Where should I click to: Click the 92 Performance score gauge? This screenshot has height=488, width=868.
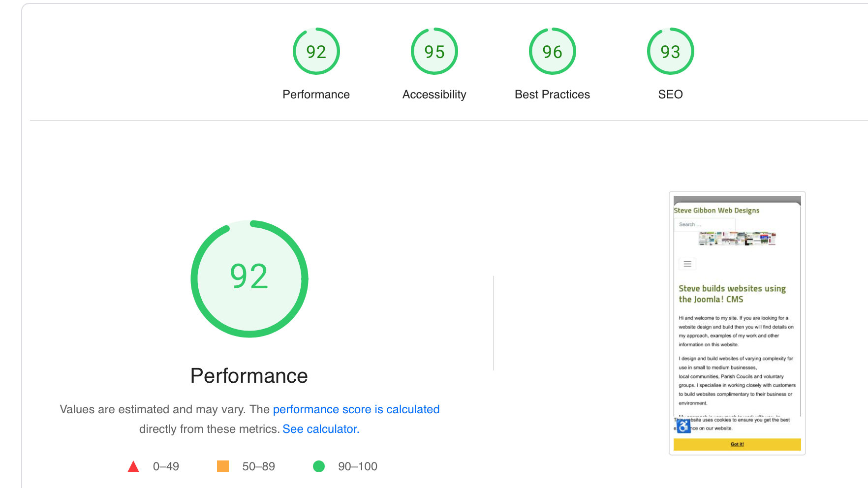click(316, 51)
